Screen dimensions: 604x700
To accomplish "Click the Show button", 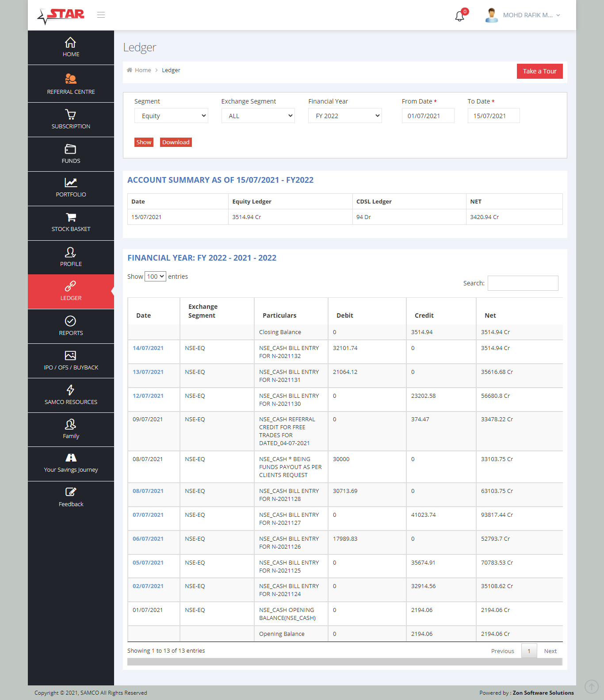I will [144, 142].
